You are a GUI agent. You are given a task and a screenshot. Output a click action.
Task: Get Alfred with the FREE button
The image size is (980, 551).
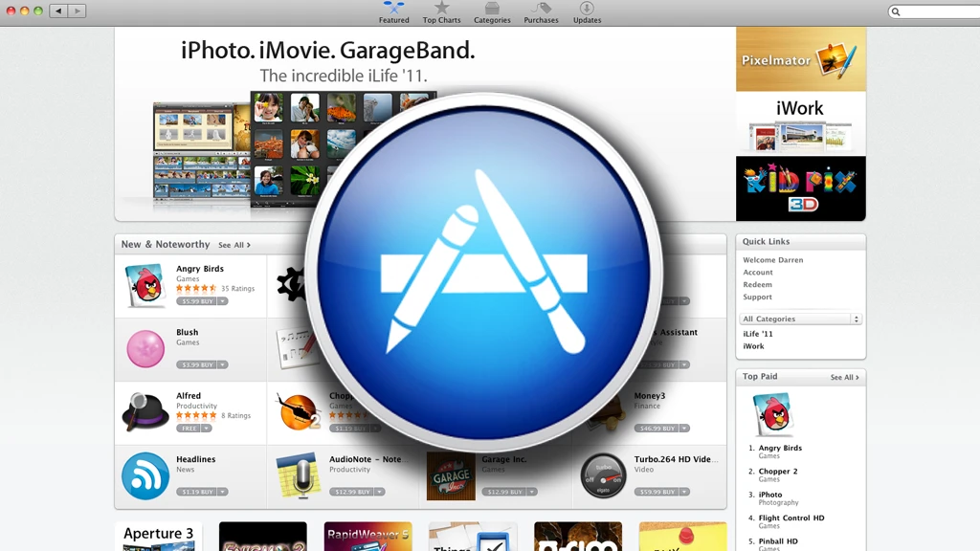pos(189,429)
